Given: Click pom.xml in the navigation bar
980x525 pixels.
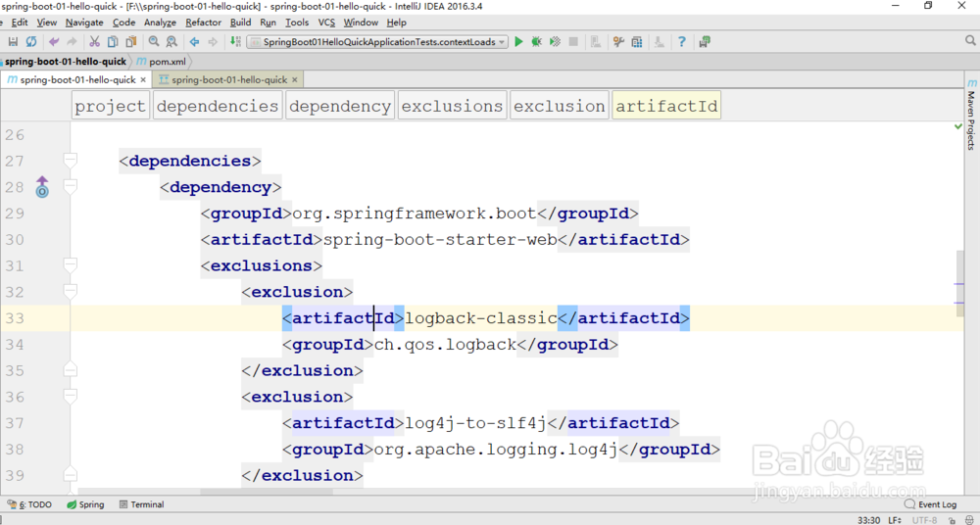Looking at the screenshot, I should coord(163,62).
